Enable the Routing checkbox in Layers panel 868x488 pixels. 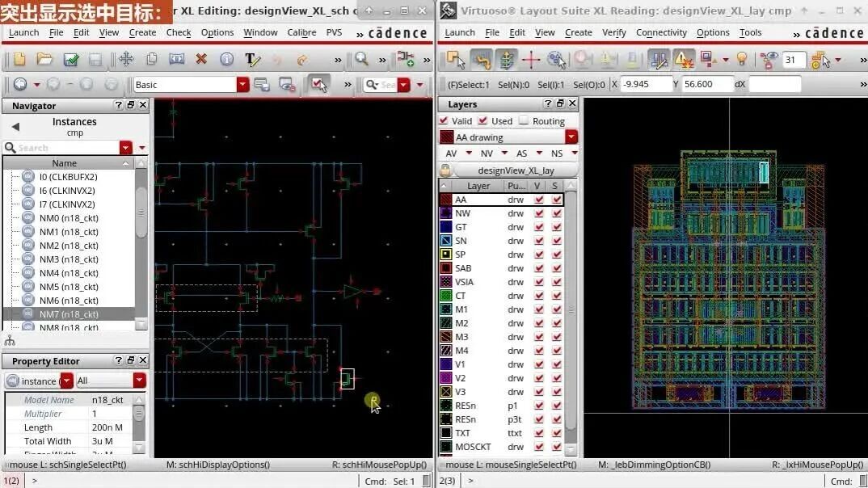(x=524, y=120)
